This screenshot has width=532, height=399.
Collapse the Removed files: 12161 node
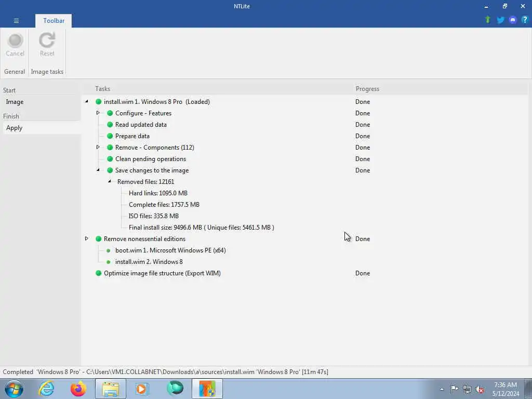[x=110, y=181]
